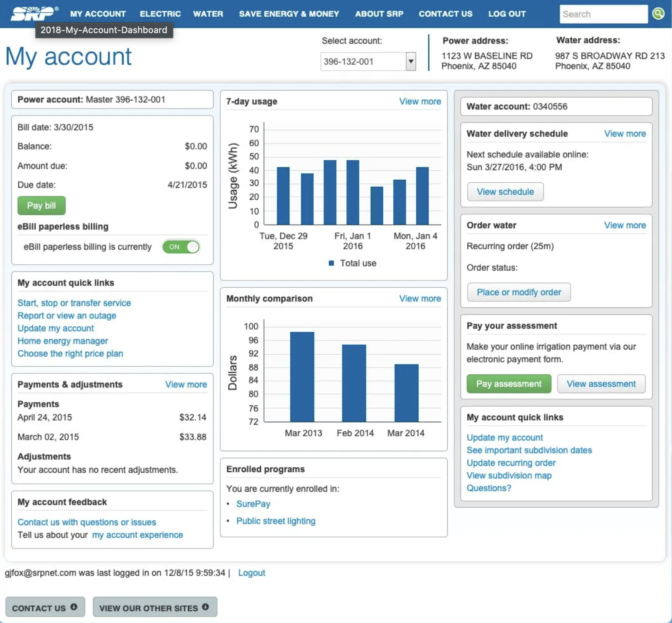This screenshot has width=672, height=623.
Task: Select Place or modify order
Action: point(519,292)
